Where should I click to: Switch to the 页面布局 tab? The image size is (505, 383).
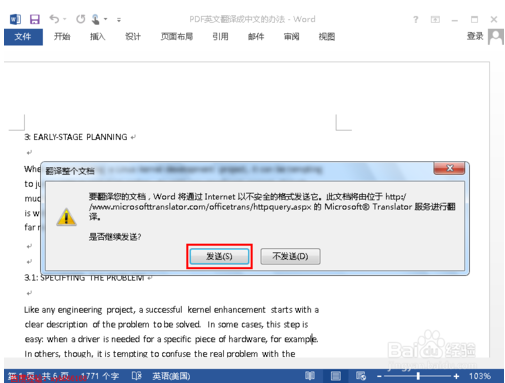tap(177, 36)
